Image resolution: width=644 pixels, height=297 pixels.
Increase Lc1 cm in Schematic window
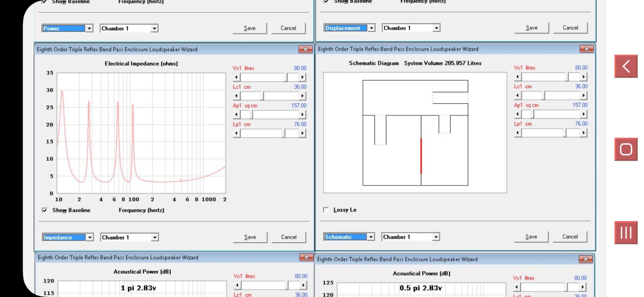click(584, 95)
